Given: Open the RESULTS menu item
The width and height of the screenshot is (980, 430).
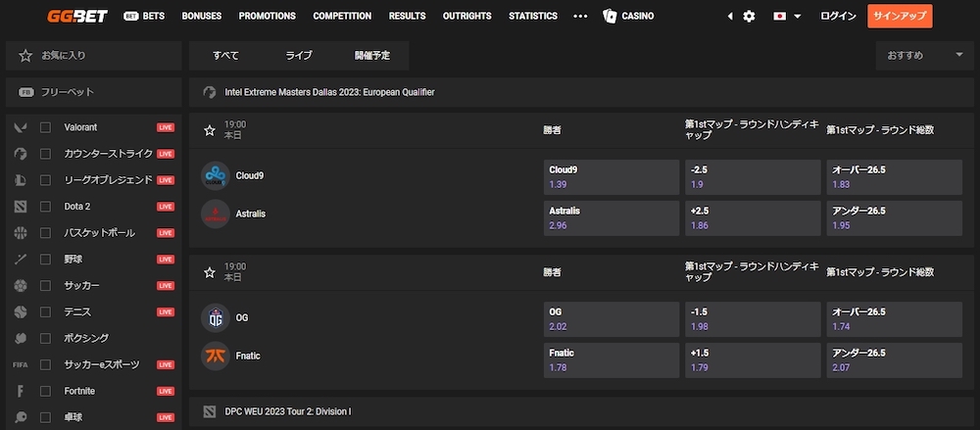Looking at the screenshot, I should pyautogui.click(x=408, y=17).
